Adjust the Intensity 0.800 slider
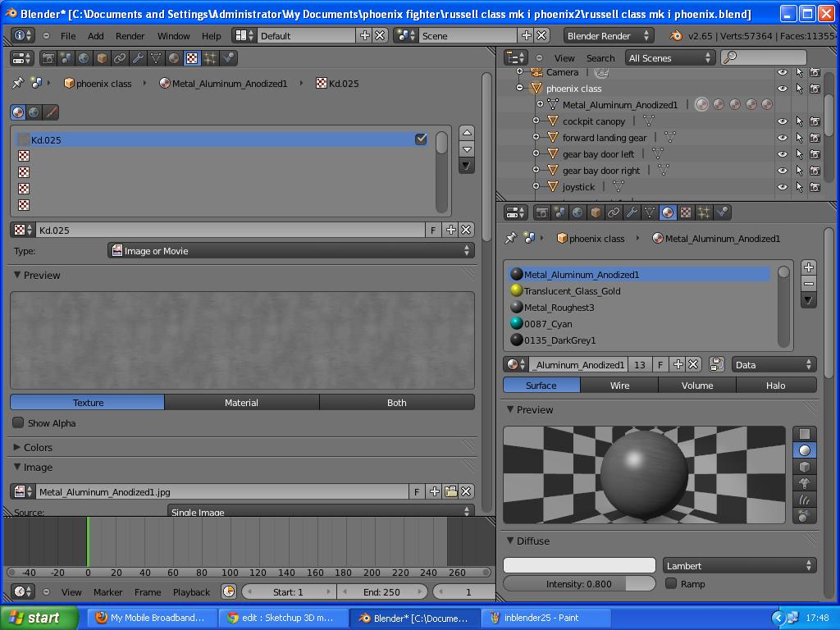Screen dimensions: 840x630 tap(578, 584)
